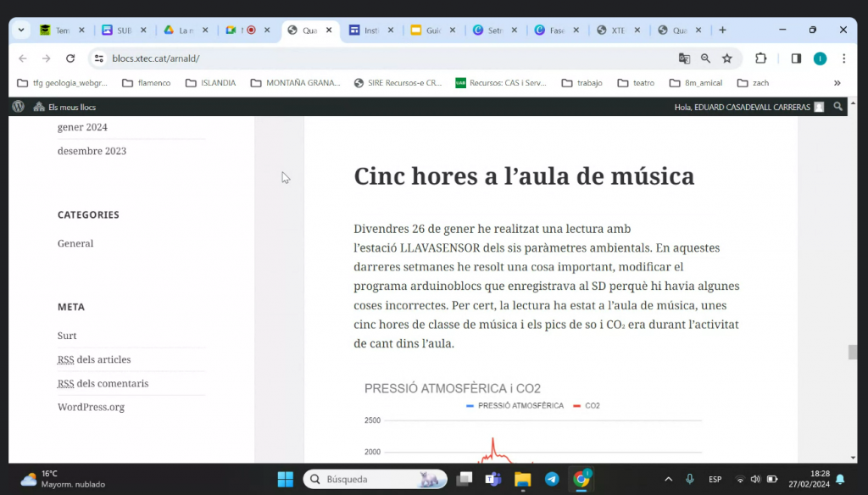
Task: Expand the system tray hidden icons
Action: tap(668, 479)
